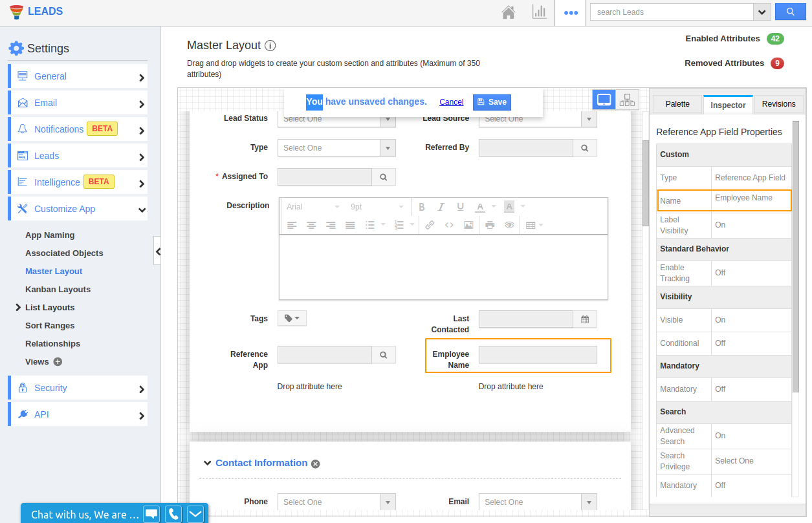Insert a link in Description editor
812x523 pixels.
(x=430, y=225)
